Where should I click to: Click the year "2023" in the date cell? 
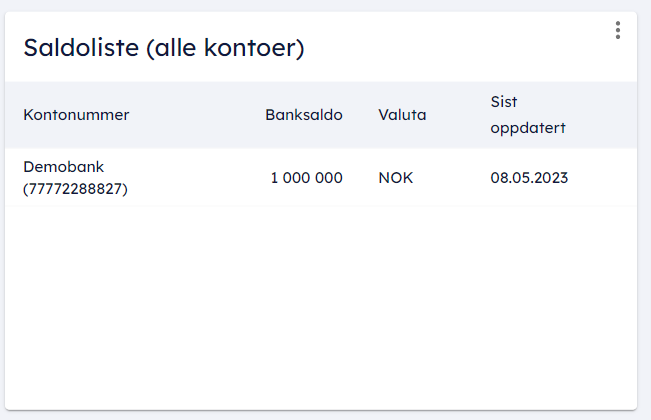click(x=550, y=178)
